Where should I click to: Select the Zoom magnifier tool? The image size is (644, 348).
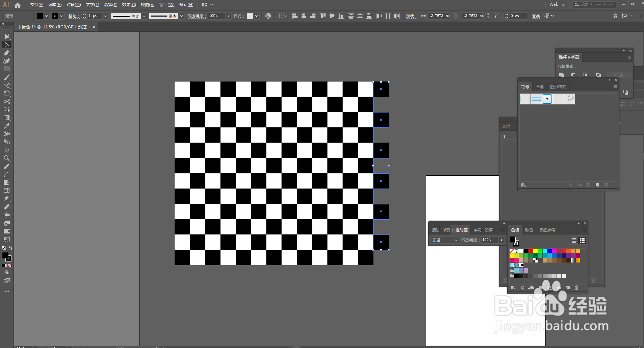7,158
